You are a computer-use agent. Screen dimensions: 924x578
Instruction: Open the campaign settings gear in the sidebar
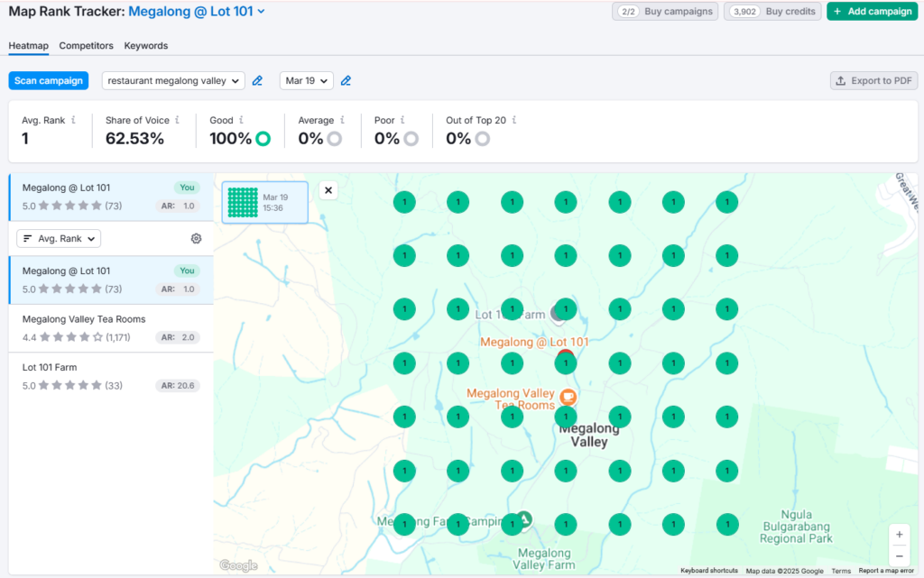coord(196,238)
